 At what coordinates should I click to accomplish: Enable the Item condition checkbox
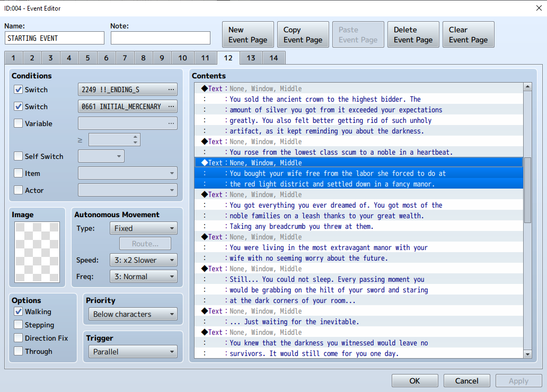pos(18,173)
